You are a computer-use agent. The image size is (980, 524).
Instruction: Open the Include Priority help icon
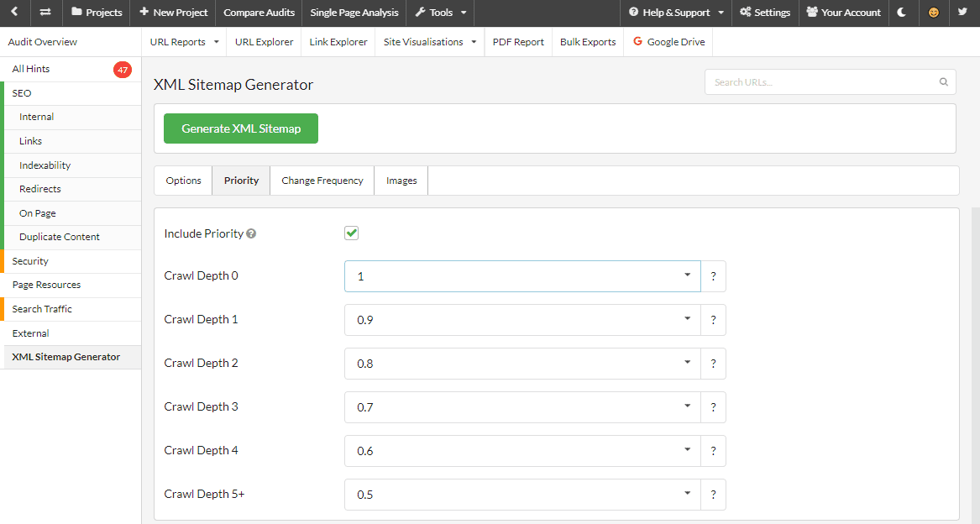251,233
